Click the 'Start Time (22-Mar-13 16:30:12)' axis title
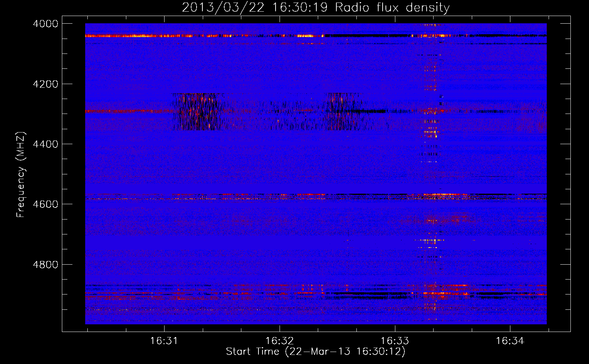Image resolution: width=589 pixels, height=364 pixels. (x=316, y=352)
